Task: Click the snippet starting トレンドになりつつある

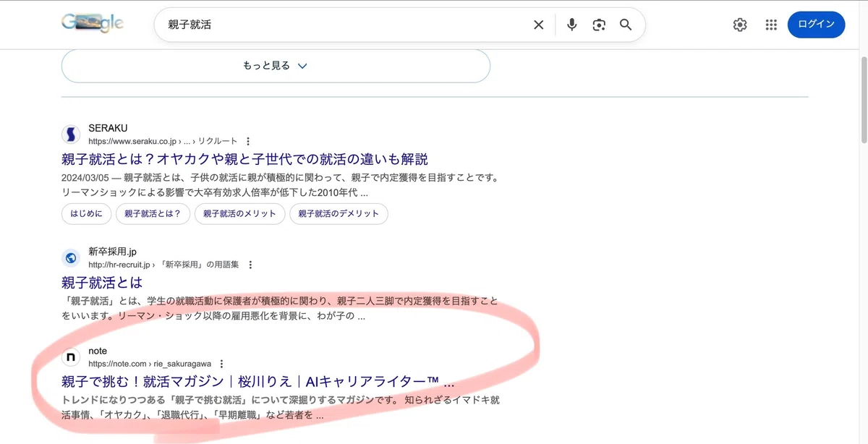Action: [281, 407]
